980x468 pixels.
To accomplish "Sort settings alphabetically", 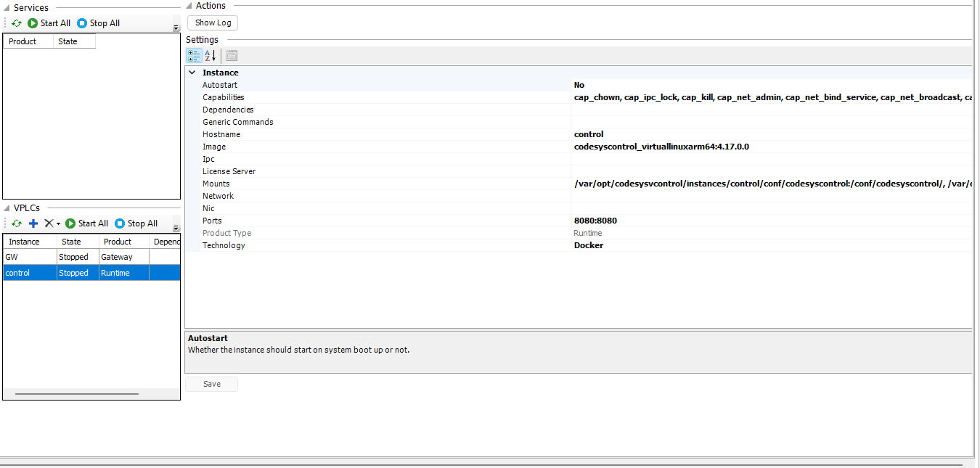I will 210,56.
